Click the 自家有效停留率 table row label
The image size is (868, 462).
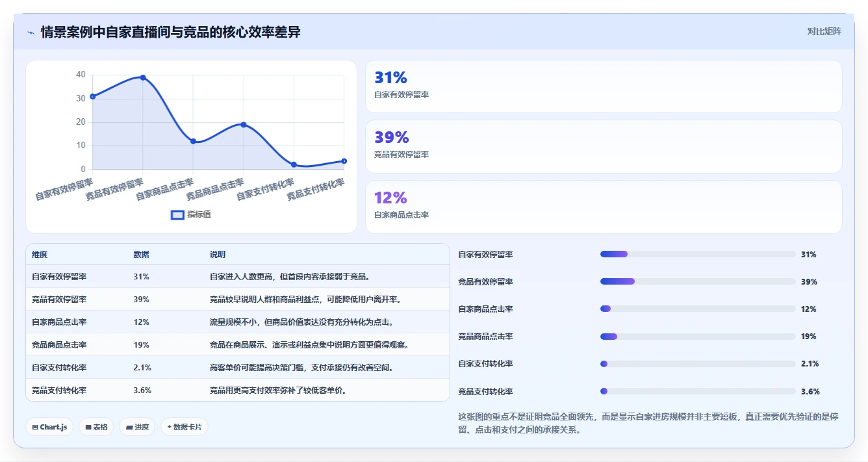click(59, 276)
